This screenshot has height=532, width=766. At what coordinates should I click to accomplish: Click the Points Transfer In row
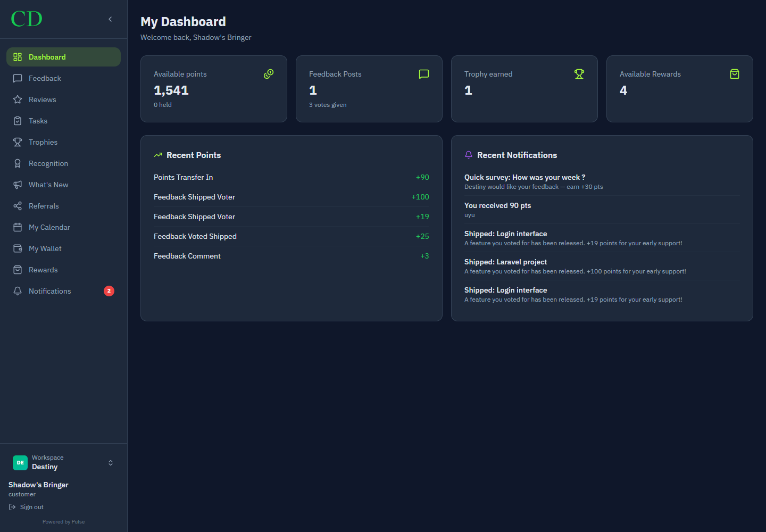pos(292,177)
